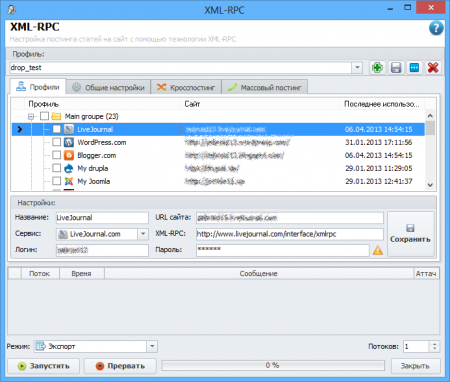The height and width of the screenshot is (382, 450).
Task: Select the WordPress.com tree row
Action: pos(218,142)
